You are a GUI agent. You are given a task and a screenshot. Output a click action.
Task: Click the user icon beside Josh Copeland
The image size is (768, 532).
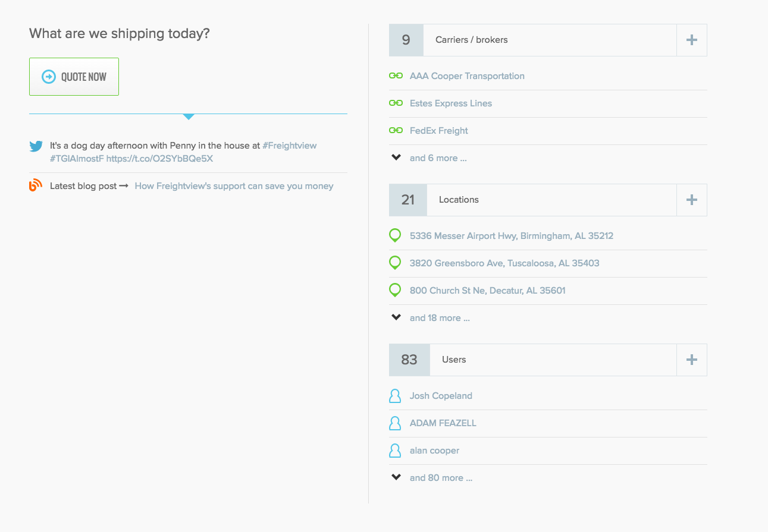point(395,396)
